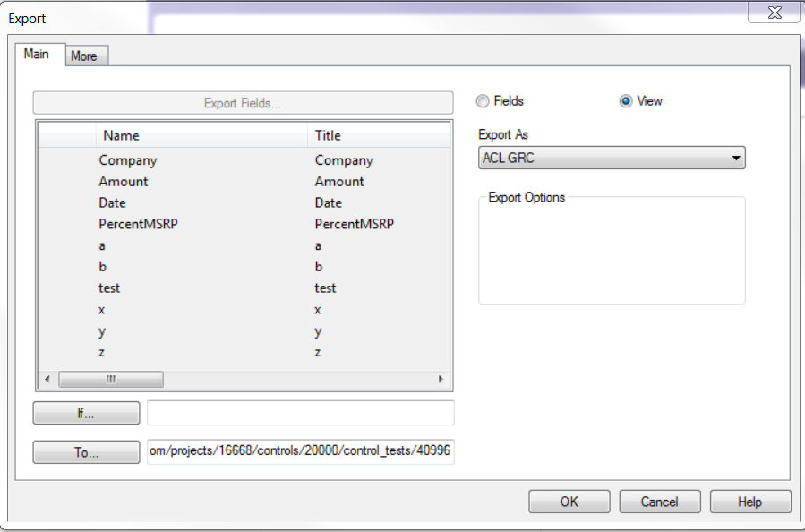The height and width of the screenshot is (532, 805).
Task: Click PercentMSRP in the Title column
Action: tap(355, 225)
